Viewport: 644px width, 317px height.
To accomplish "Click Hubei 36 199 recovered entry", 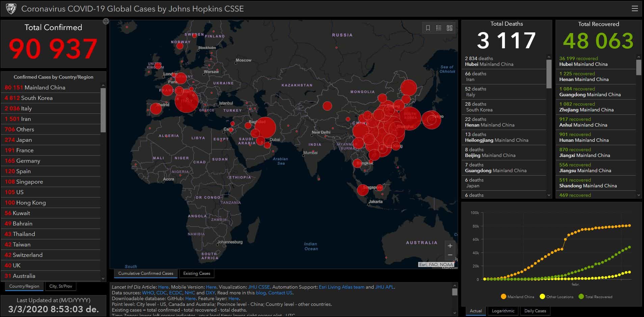I will tap(596, 61).
